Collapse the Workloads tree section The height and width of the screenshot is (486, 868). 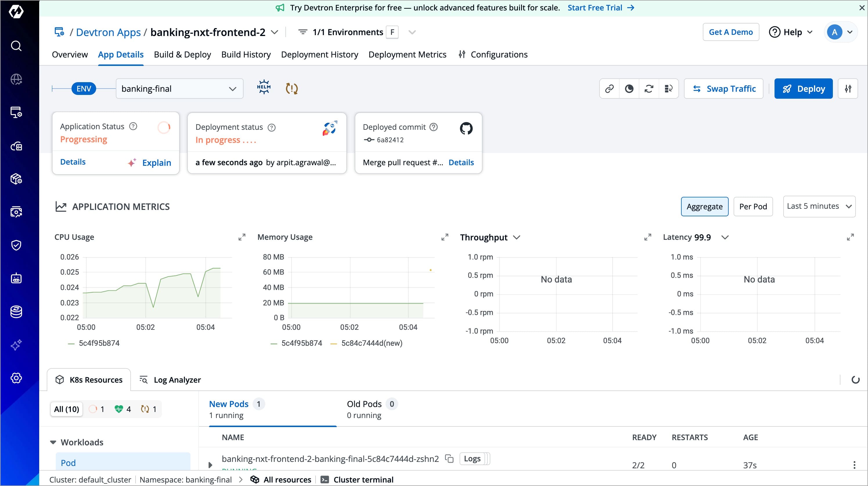tap(53, 442)
